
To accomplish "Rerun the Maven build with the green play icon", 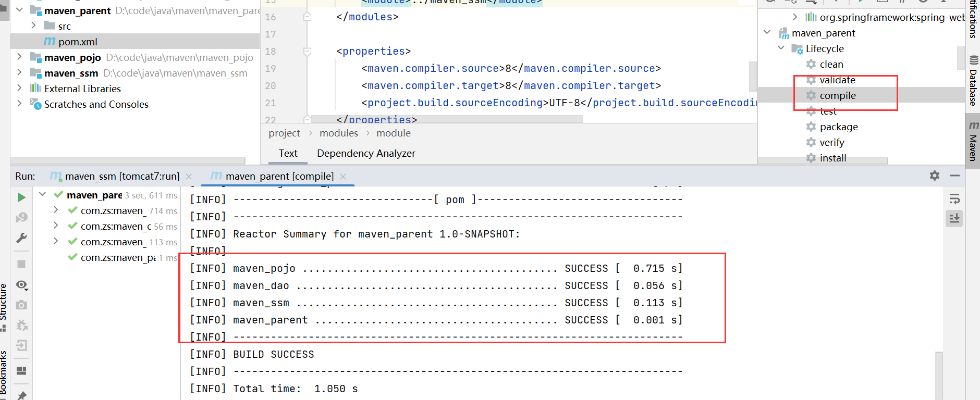I will coord(21,197).
